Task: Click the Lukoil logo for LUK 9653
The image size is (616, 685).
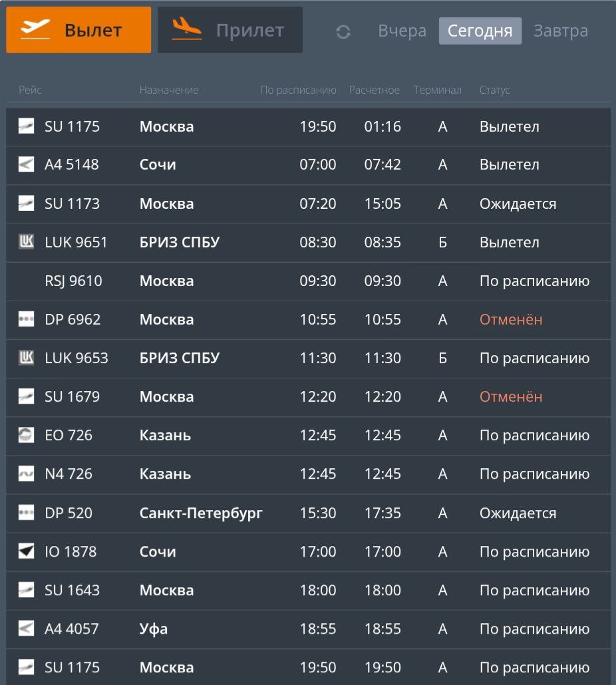Action: (x=26, y=358)
